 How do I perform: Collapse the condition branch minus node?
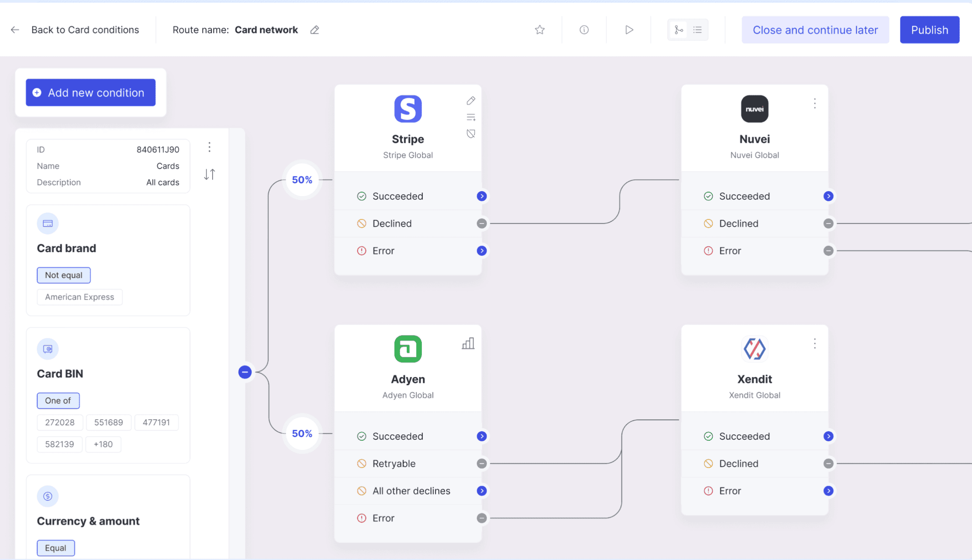245,372
